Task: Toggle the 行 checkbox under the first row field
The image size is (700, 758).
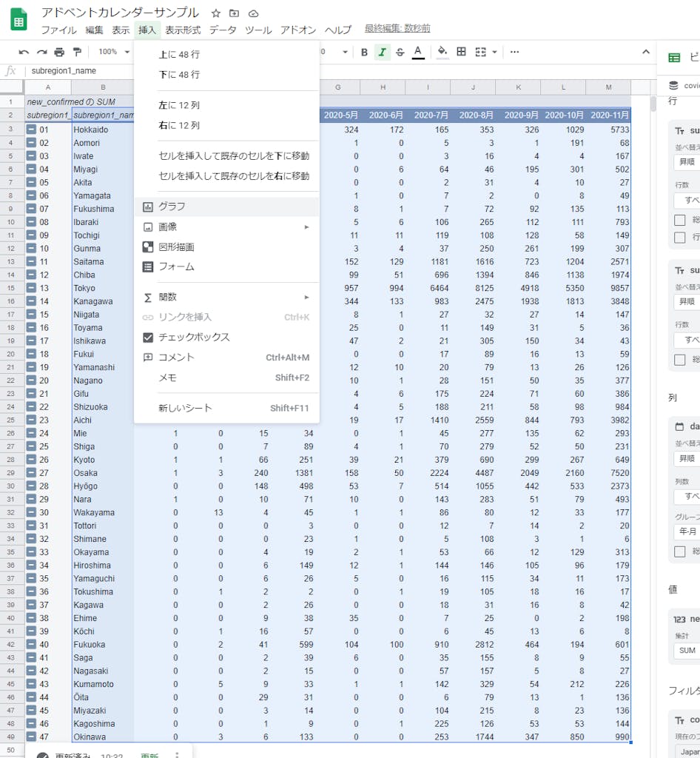Action: coord(680,238)
